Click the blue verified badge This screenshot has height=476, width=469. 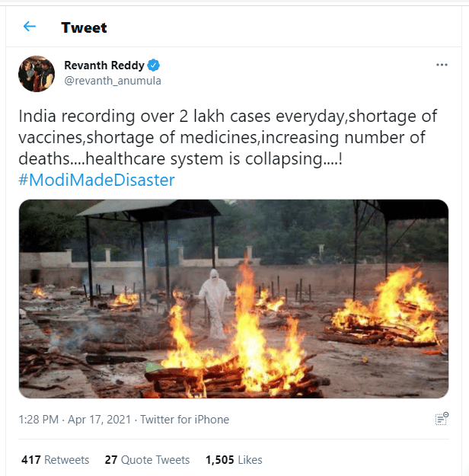click(153, 65)
